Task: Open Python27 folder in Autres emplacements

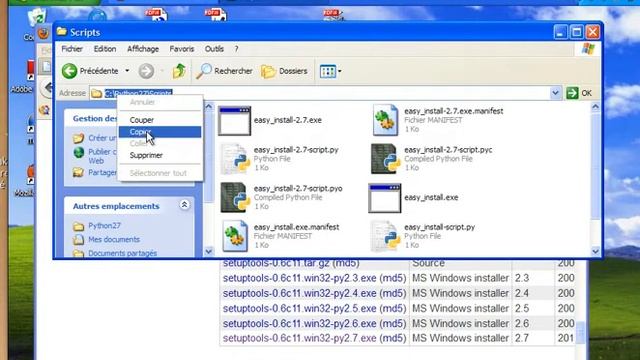Action: [x=104, y=226]
